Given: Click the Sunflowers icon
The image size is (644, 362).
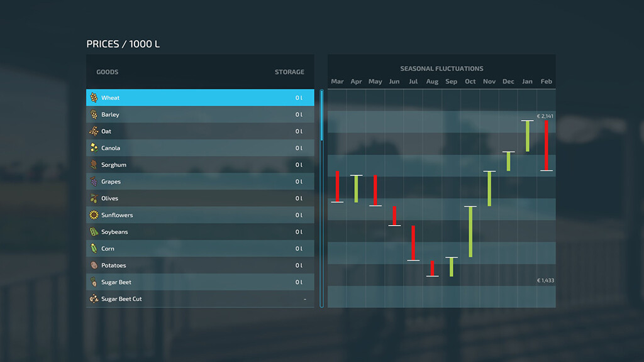Looking at the screenshot, I should [94, 215].
